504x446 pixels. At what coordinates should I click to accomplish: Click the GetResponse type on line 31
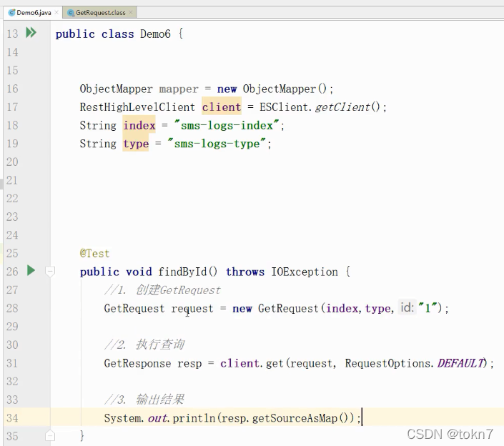(137, 363)
